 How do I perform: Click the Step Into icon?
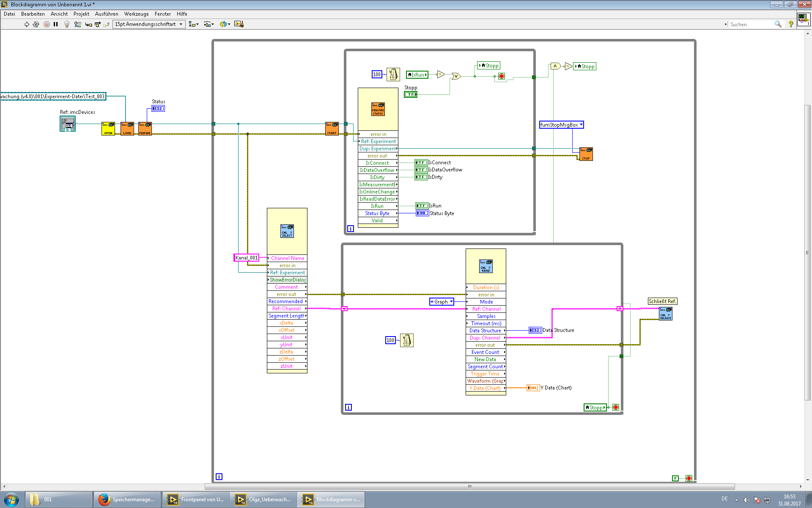click(x=88, y=25)
